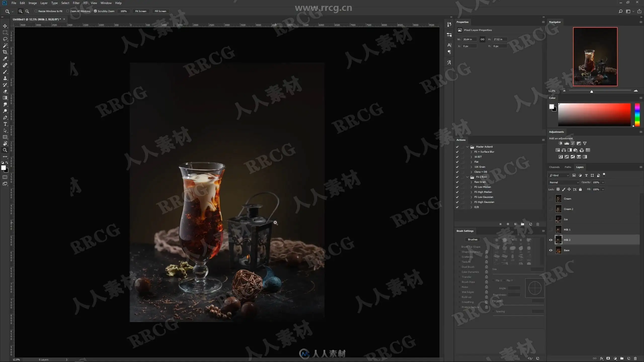644x362 pixels.
Task: Select the Crop tool
Action: (x=5, y=52)
